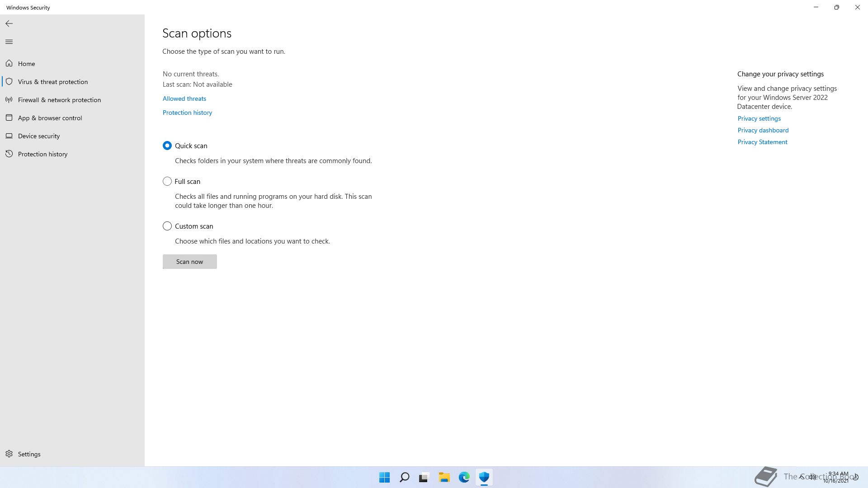The width and height of the screenshot is (868, 488).
Task: Click the Home house icon
Action: pyautogui.click(x=9, y=63)
